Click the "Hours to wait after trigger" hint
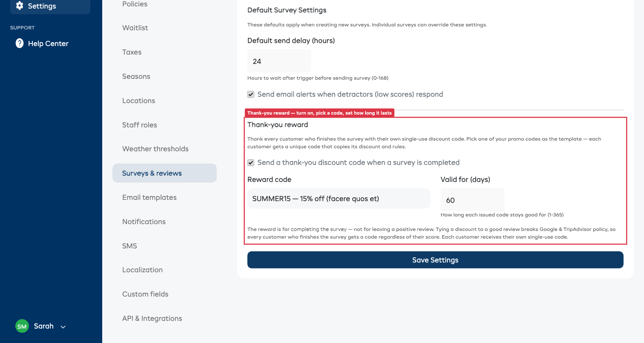 coord(318,78)
